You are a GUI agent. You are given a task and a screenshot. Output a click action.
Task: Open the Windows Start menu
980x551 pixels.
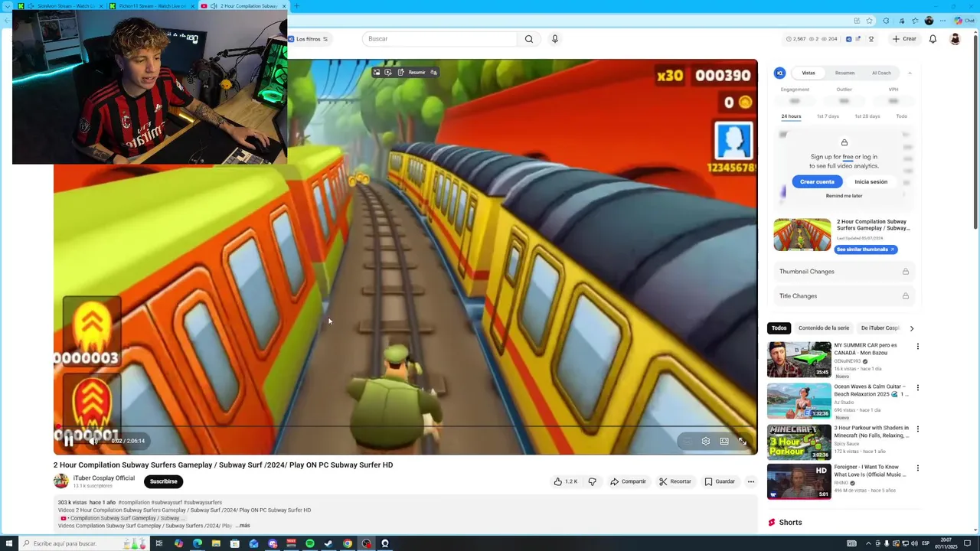[x=9, y=543]
